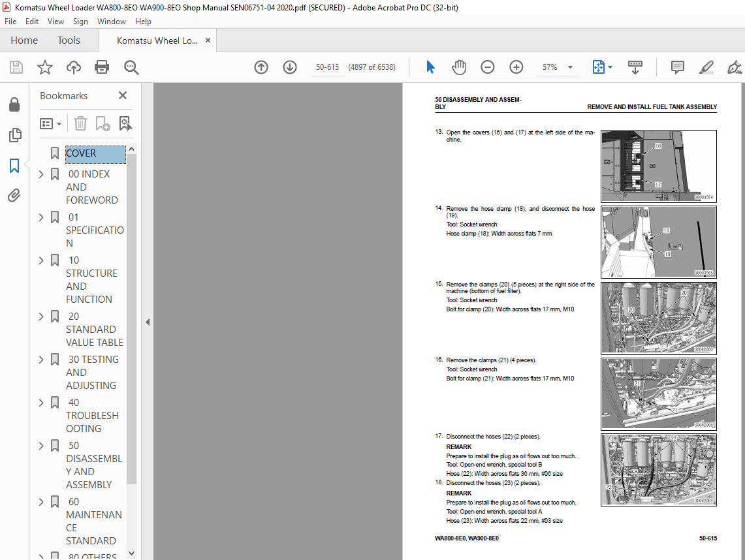Go to previous page arrow
745x560 pixels.
pyautogui.click(x=261, y=67)
